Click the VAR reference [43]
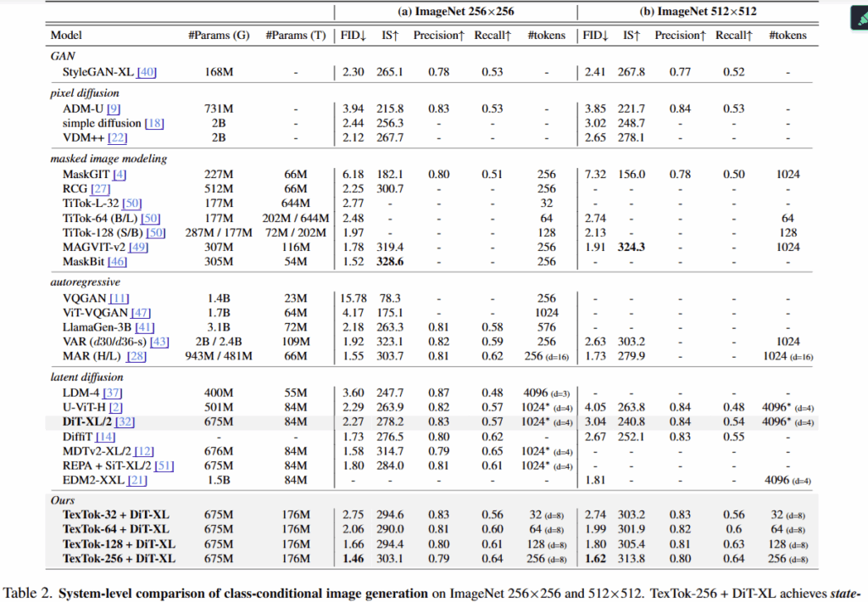The height and width of the screenshot is (602, 868). click(x=159, y=342)
